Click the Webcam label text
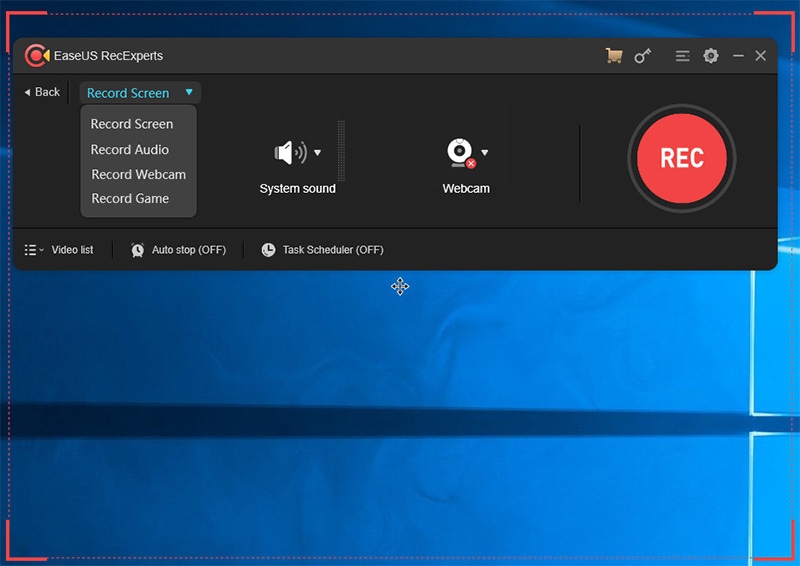 click(x=466, y=188)
